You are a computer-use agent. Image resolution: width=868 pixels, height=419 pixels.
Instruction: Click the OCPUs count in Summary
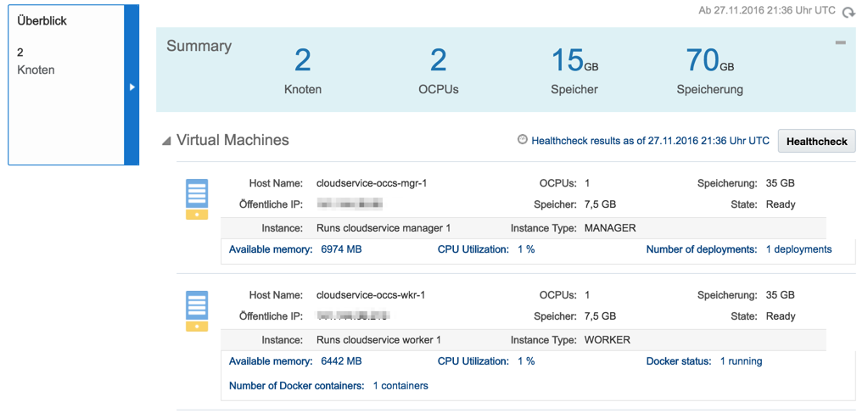(438, 61)
